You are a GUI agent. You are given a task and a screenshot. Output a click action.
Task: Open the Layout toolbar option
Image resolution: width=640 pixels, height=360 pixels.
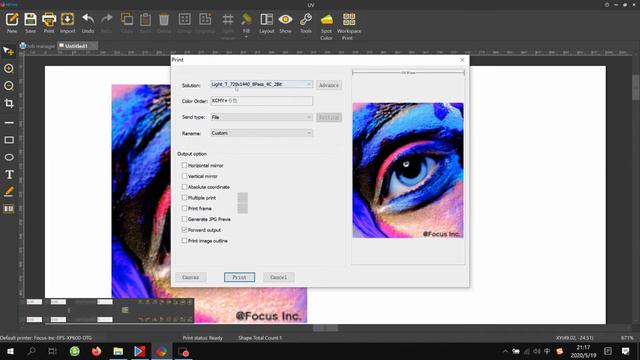tap(267, 23)
